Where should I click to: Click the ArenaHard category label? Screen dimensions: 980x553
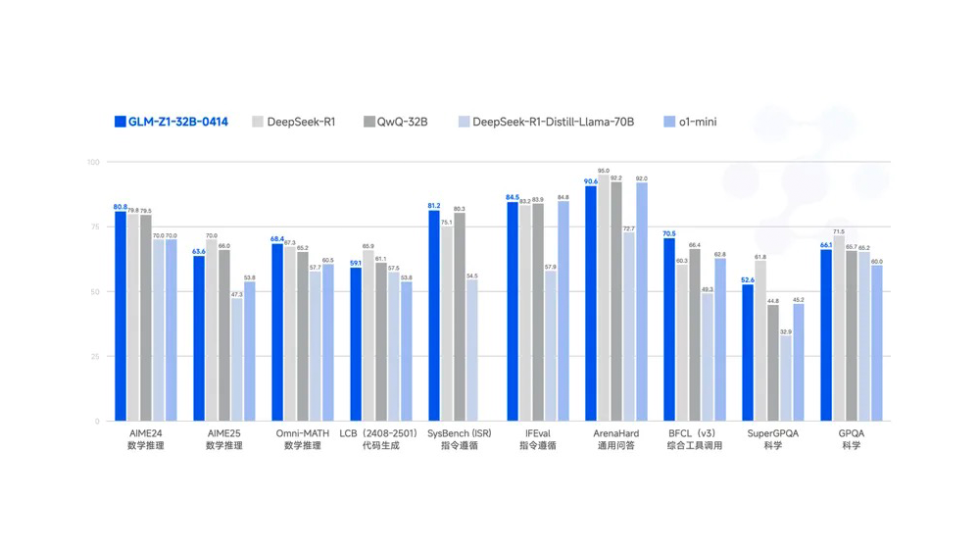point(615,433)
